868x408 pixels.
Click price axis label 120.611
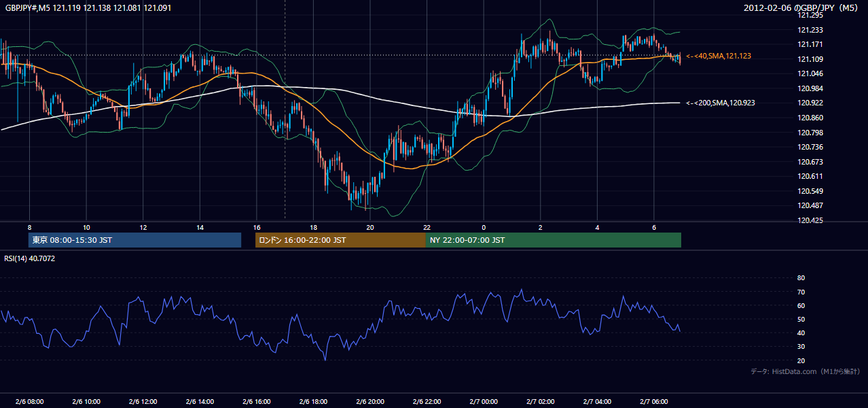pos(810,176)
